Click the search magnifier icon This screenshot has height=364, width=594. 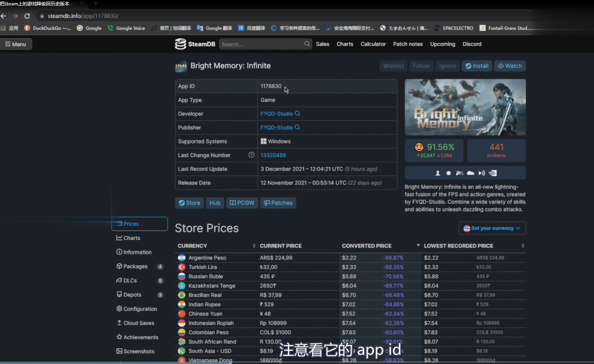pos(307,44)
